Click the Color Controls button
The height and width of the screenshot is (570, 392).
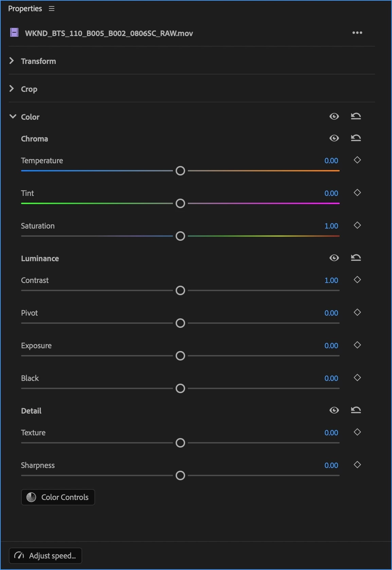[58, 497]
